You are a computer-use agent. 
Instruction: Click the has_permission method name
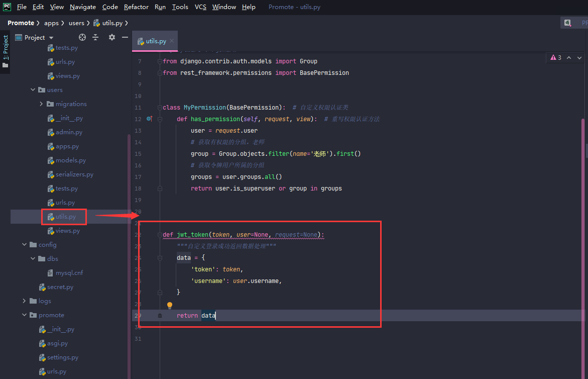(x=215, y=119)
